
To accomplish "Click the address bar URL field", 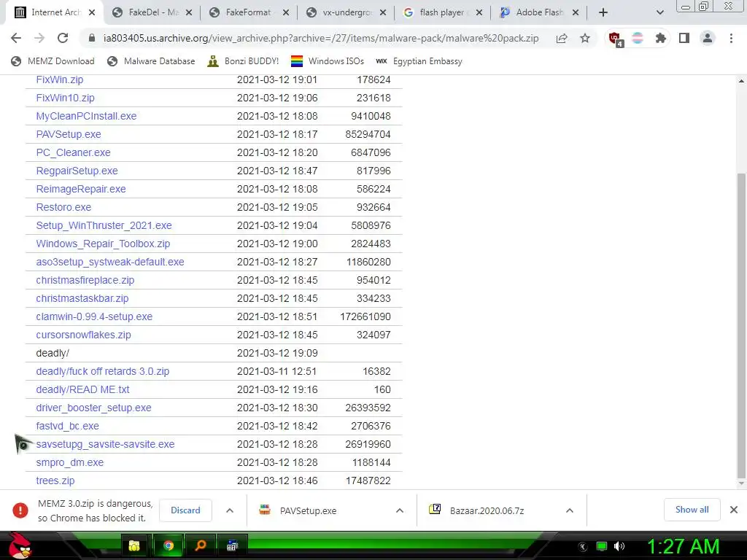I will point(321,38).
